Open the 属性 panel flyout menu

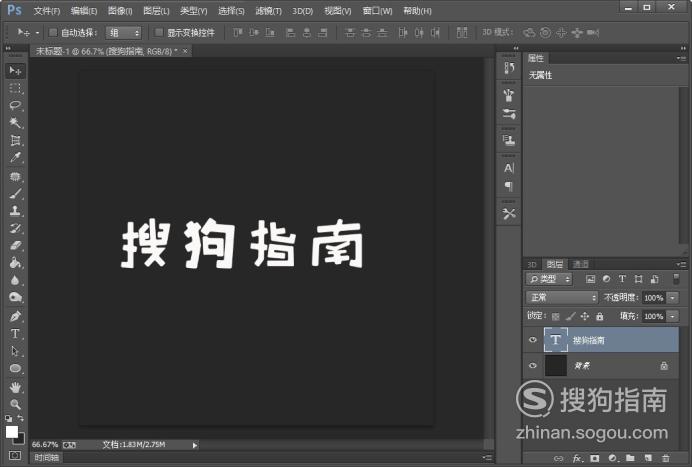coord(681,58)
